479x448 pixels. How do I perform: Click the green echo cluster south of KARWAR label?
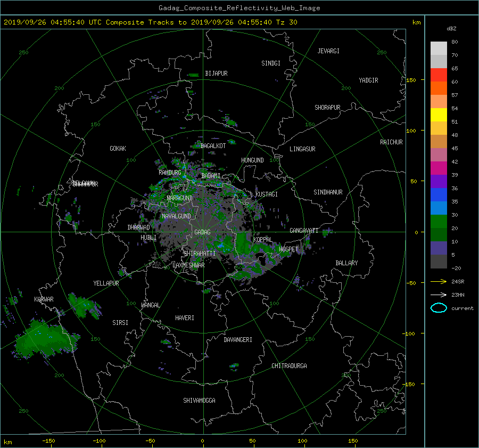tap(46, 338)
